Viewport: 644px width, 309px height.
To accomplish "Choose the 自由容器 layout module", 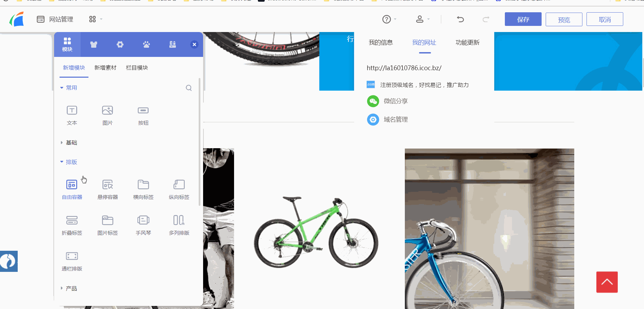I will click(x=72, y=189).
